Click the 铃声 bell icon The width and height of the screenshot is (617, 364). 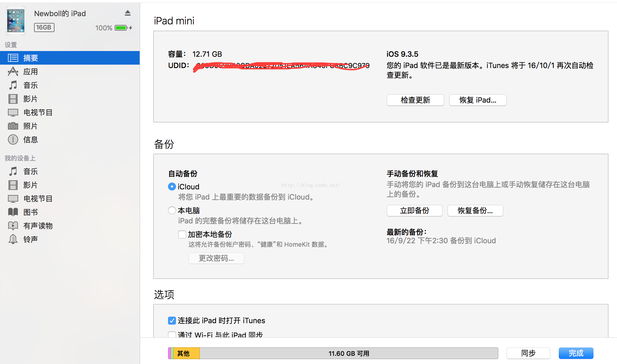13,239
